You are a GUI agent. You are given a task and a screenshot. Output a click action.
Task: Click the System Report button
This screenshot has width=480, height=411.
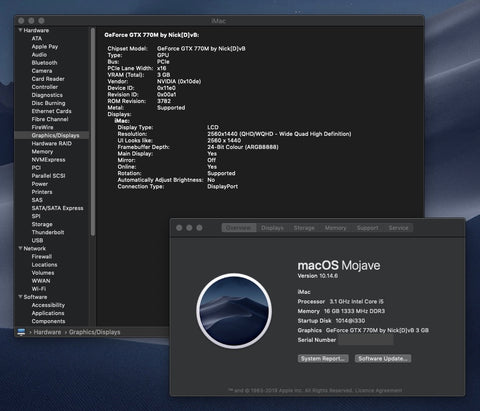[x=323, y=359]
